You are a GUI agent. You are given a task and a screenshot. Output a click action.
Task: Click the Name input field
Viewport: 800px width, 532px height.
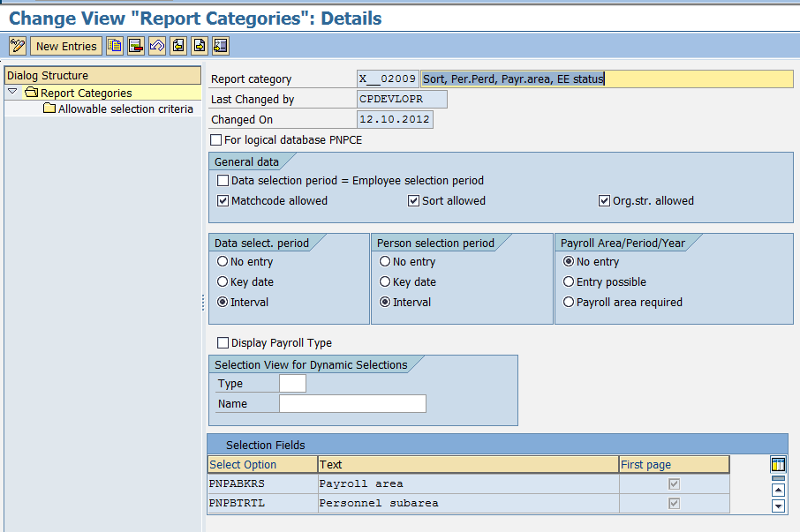[352, 403]
